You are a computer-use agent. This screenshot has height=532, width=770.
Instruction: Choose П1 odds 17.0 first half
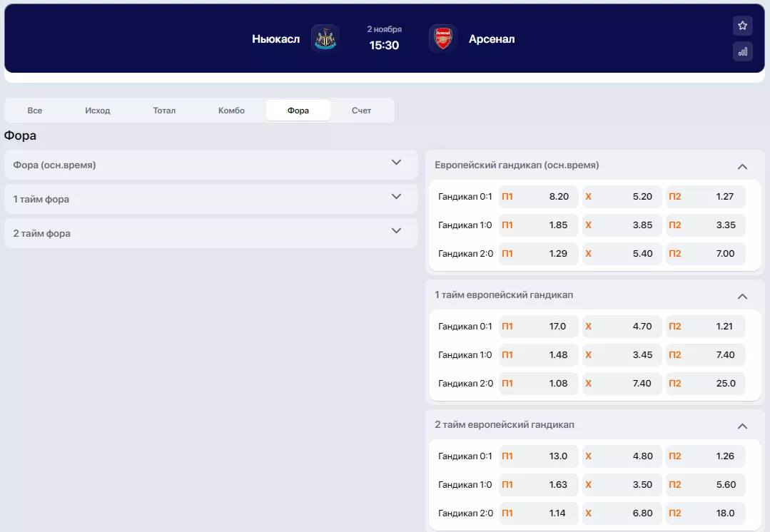538,327
